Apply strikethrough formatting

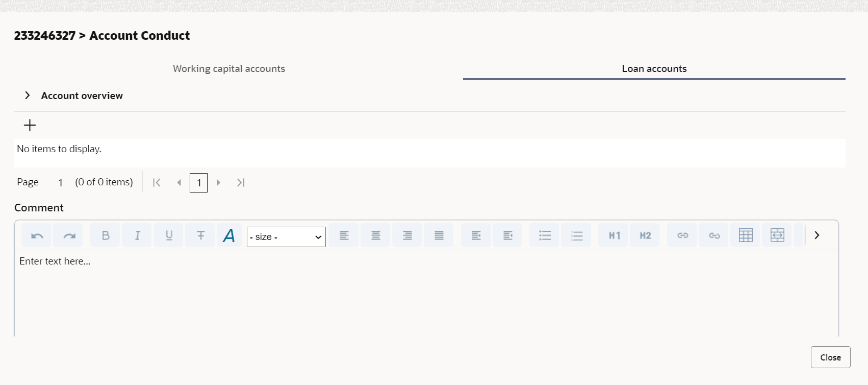[200, 235]
